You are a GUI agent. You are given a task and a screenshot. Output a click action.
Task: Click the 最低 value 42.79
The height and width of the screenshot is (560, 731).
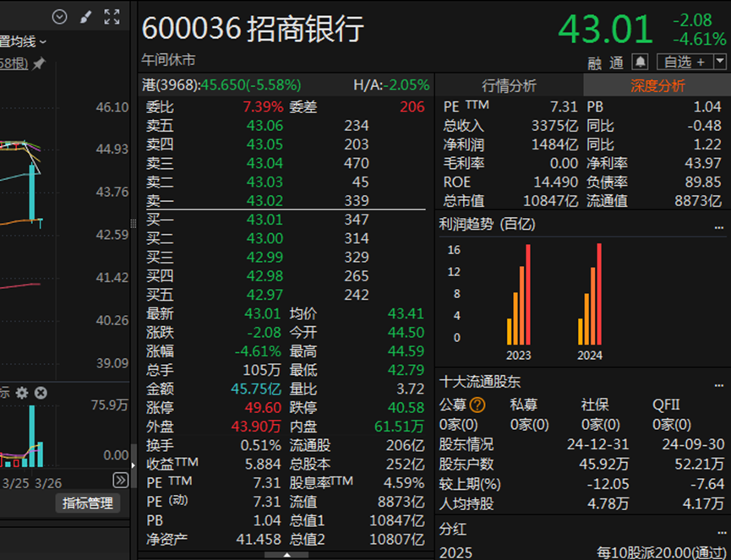(406, 370)
